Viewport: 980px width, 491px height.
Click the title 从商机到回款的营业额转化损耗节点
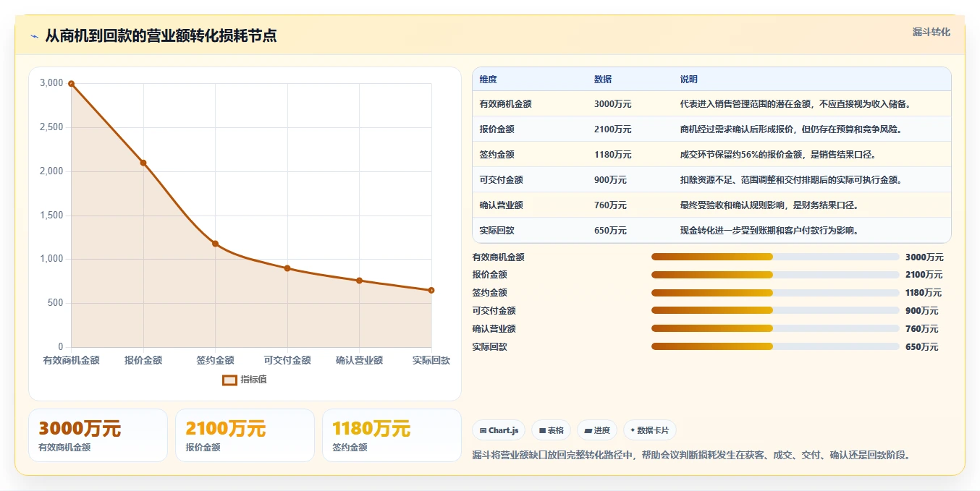click(x=161, y=35)
